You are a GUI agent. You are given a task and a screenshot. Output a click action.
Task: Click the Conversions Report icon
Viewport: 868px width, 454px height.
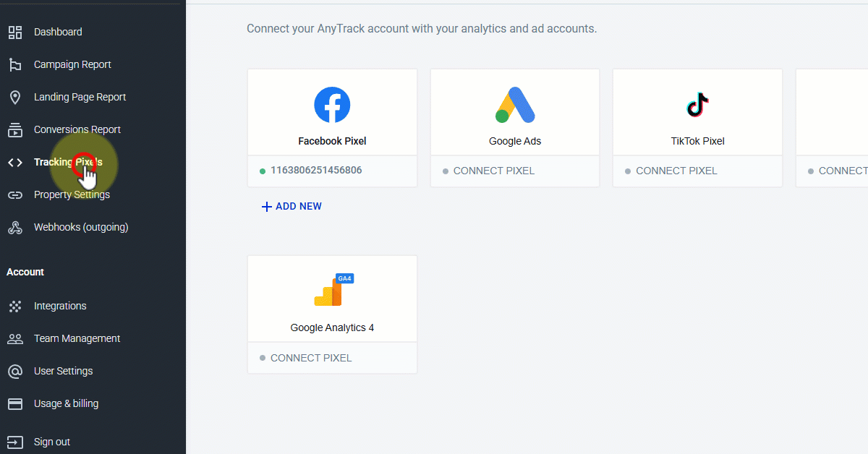15,129
